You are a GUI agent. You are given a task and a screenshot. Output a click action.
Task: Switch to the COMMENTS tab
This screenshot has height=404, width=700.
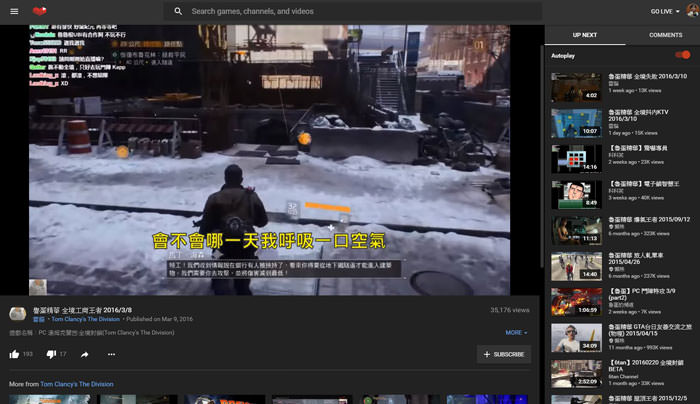click(665, 35)
